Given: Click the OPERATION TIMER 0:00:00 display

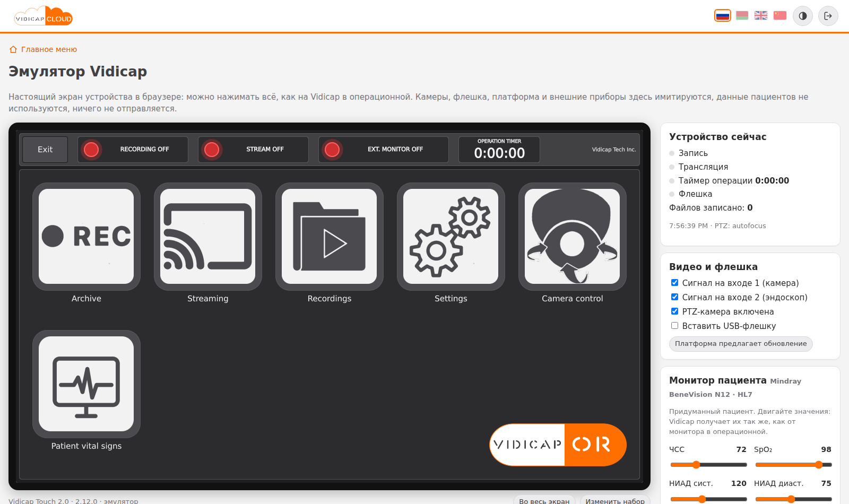Looking at the screenshot, I should coord(499,150).
